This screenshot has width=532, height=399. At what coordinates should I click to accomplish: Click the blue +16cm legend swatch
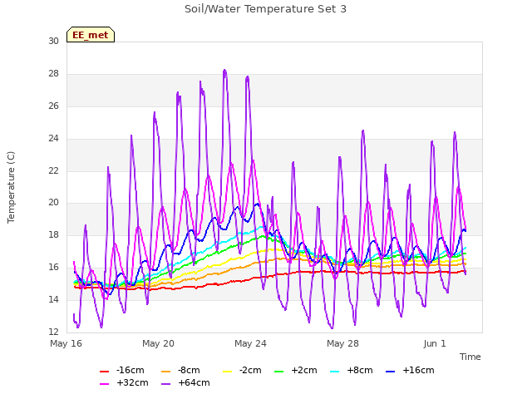[x=391, y=372]
